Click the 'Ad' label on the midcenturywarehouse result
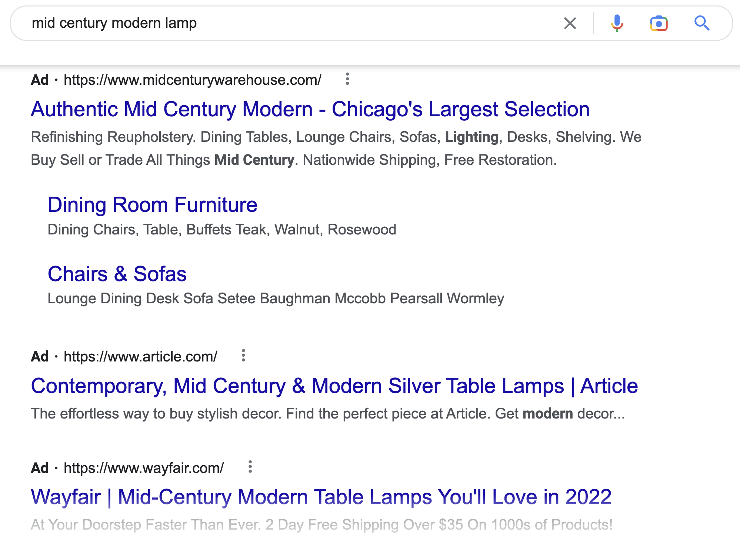Image resolution: width=740 pixels, height=560 pixels. coord(40,80)
